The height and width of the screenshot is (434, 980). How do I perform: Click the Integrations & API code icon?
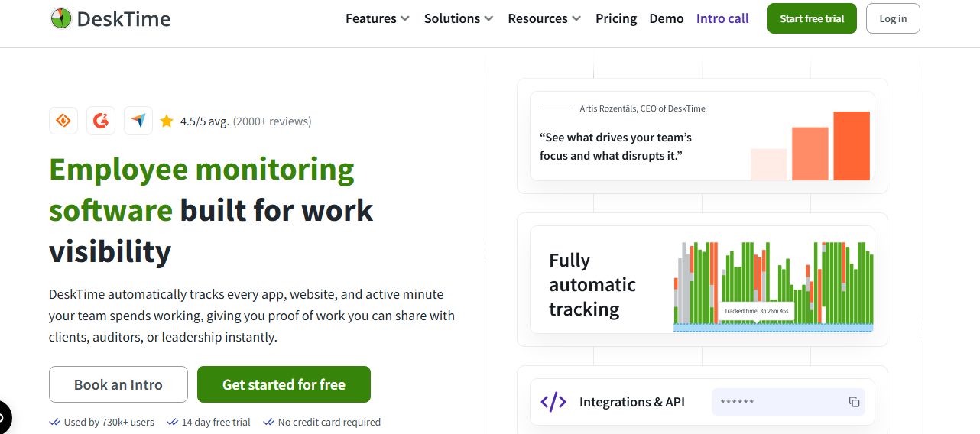pos(553,402)
